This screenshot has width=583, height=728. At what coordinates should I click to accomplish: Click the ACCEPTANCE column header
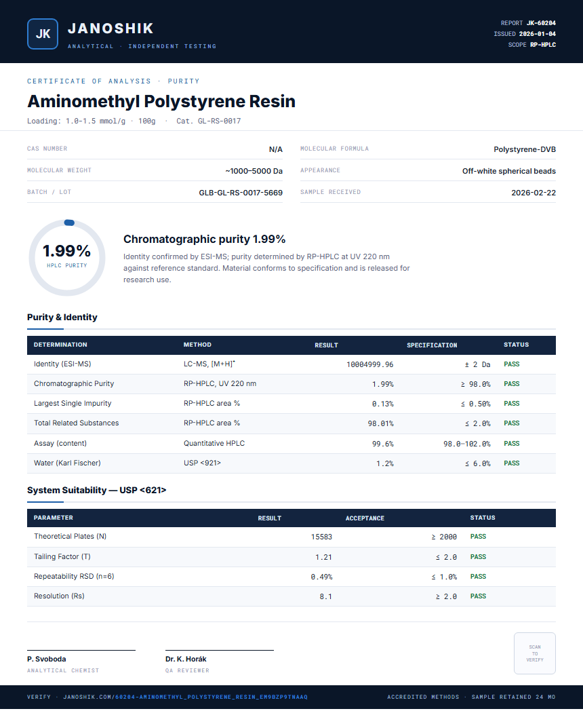pyautogui.click(x=365, y=518)
